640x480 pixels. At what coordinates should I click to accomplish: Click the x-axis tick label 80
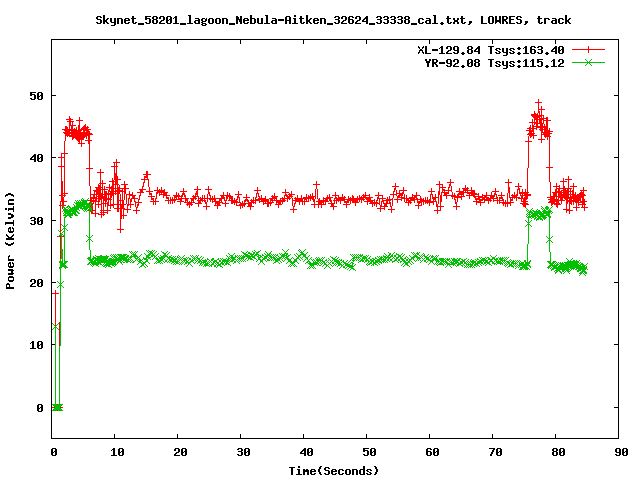558,452
